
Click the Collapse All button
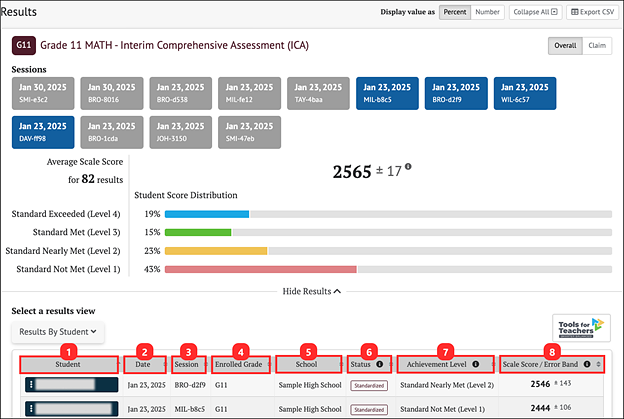click(536, 12)
